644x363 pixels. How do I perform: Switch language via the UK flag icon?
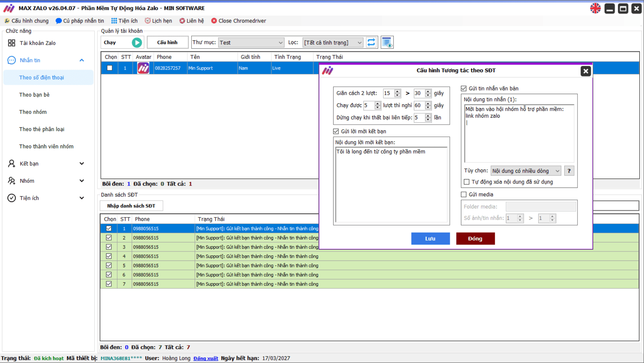pyautogui.click(x=595, y=8)
